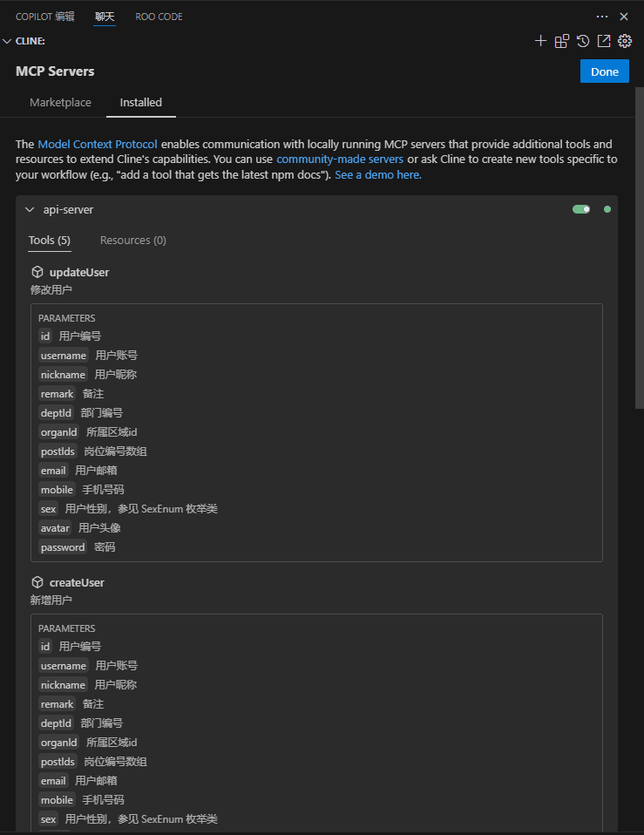Open Cline settings gear icon

click(x=625, y=41)
